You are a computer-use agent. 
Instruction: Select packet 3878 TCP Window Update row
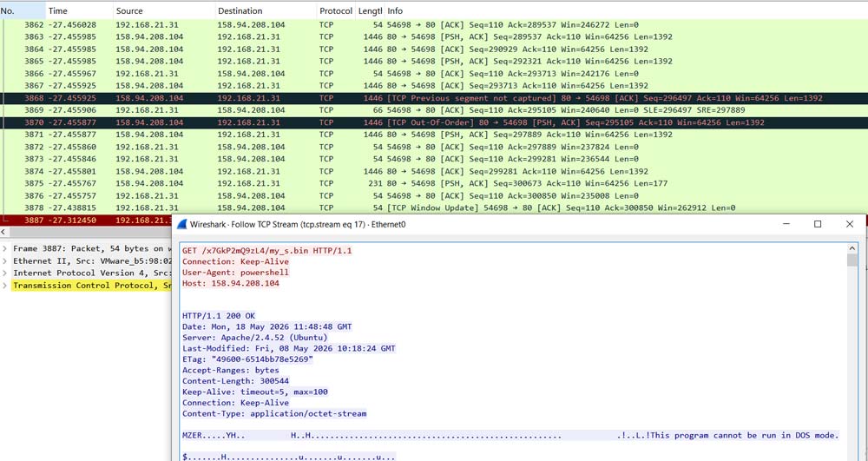tap(434, 208)
